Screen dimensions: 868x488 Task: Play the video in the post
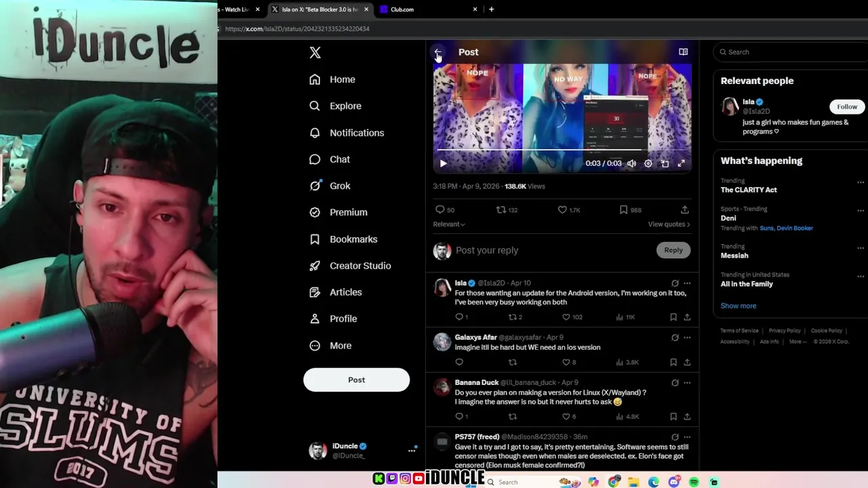pos(443,163)
